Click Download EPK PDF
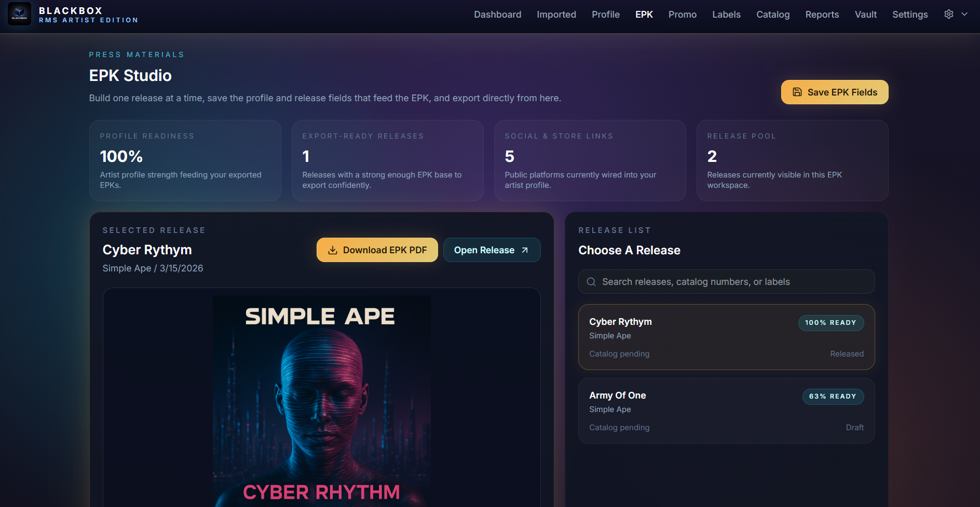 [x=377, y=250]
